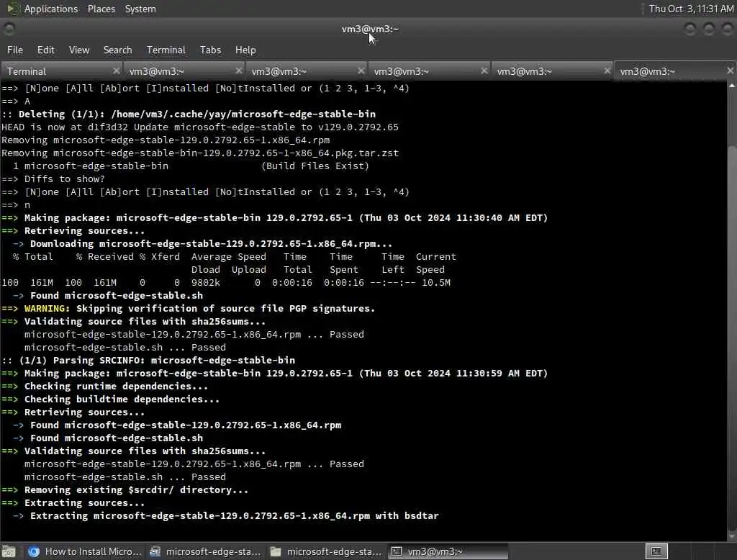This screenshot has height=560, width=737.
Task: Close the terminal window
Action: [727, 30]
